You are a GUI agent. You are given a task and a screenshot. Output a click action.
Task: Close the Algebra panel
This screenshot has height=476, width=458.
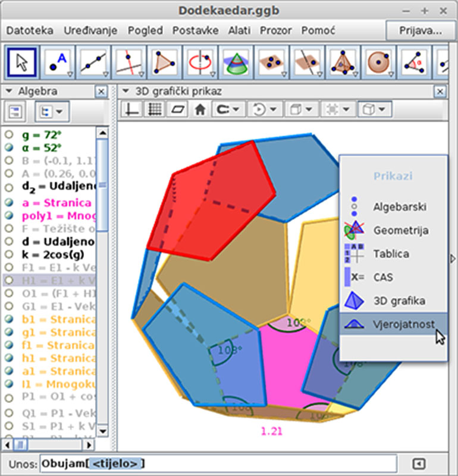[101, 92]
